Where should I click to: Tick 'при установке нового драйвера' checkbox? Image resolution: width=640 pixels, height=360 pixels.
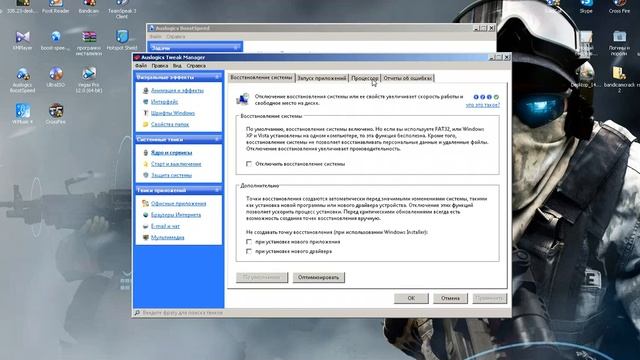[x=249, y=251]
